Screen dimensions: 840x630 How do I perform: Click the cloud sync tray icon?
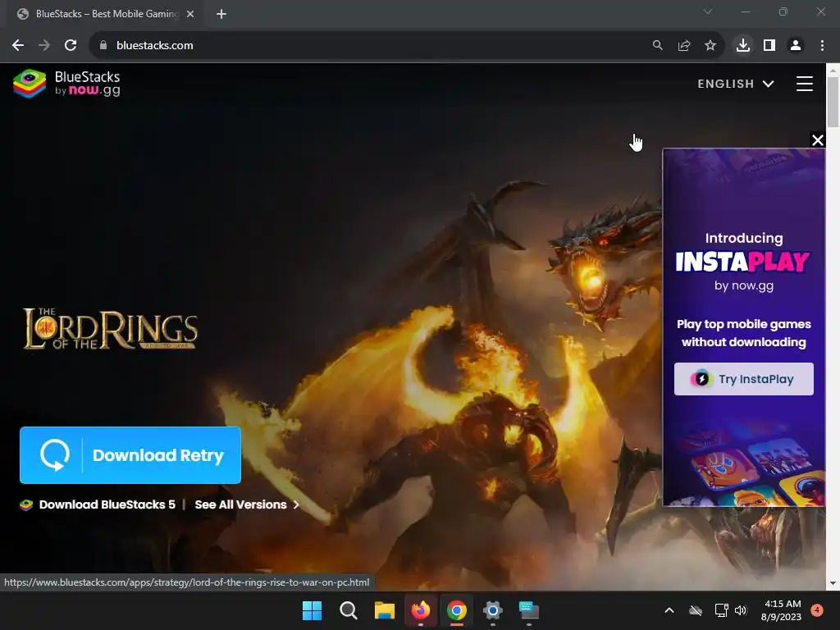696,610
